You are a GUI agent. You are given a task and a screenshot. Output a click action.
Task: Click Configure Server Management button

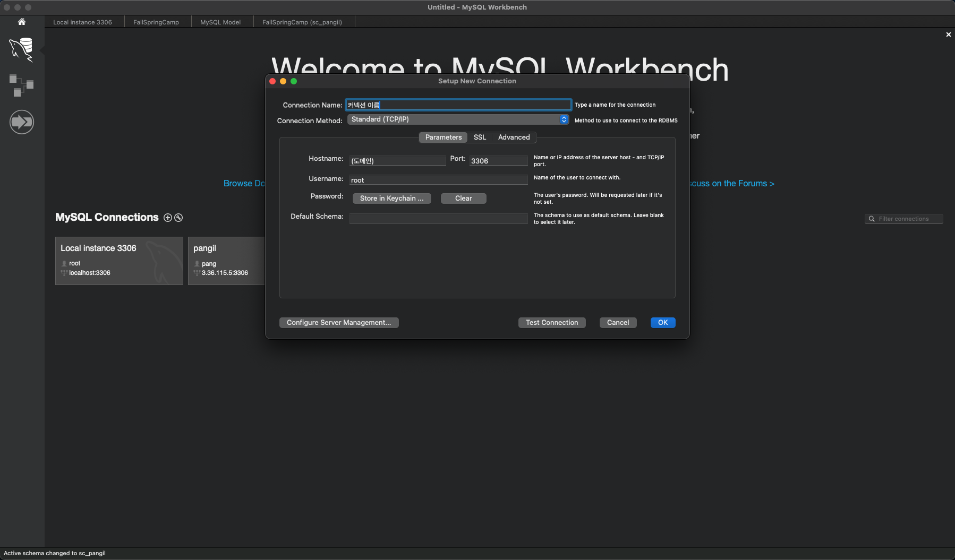click(x=339, y=323)
